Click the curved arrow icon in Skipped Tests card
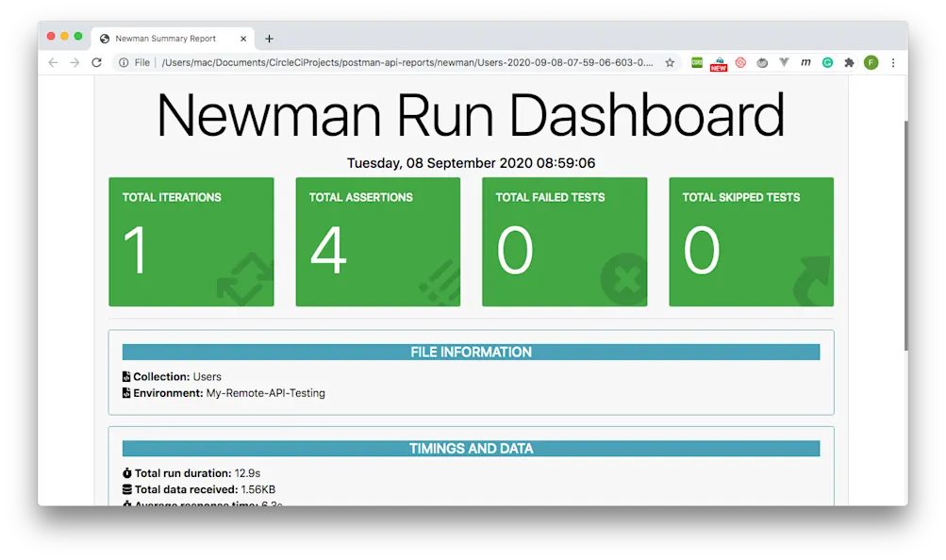This screenshot has width=946, height=560. (x=812, y=282)
